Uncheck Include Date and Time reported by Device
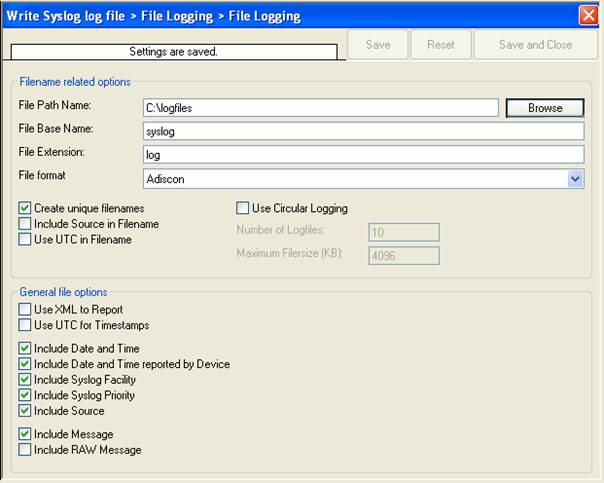604x483 pixels. (x=25, y=364)
